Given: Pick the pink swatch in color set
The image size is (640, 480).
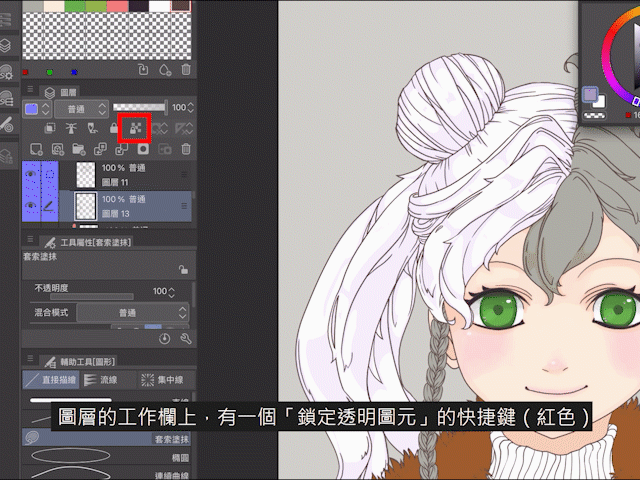Looking at the screenshot, I should (x=118, y=6).
